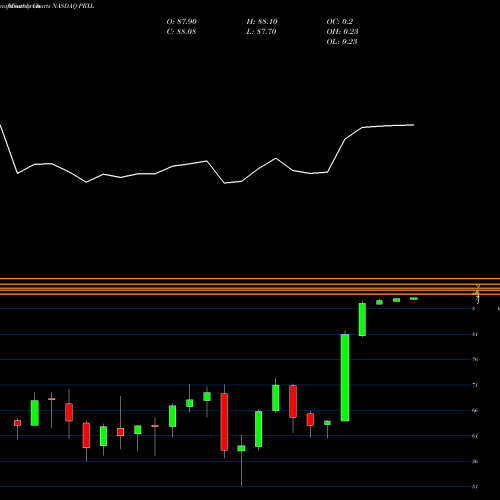Click the low value 'L: 87.70'
This screenshot has height=500, width=500.
[262, 32]
